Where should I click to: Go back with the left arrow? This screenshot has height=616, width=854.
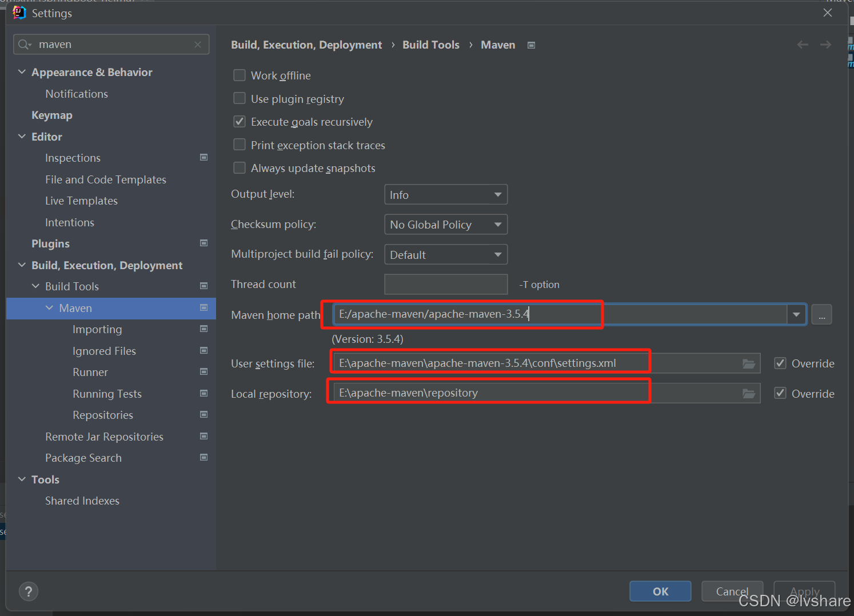[x=803, y=45]
